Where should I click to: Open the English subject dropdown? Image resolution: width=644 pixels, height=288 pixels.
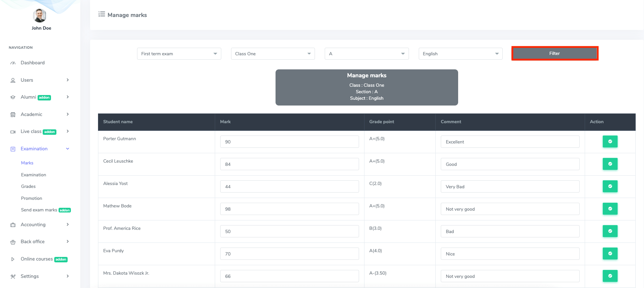(460, 54)
